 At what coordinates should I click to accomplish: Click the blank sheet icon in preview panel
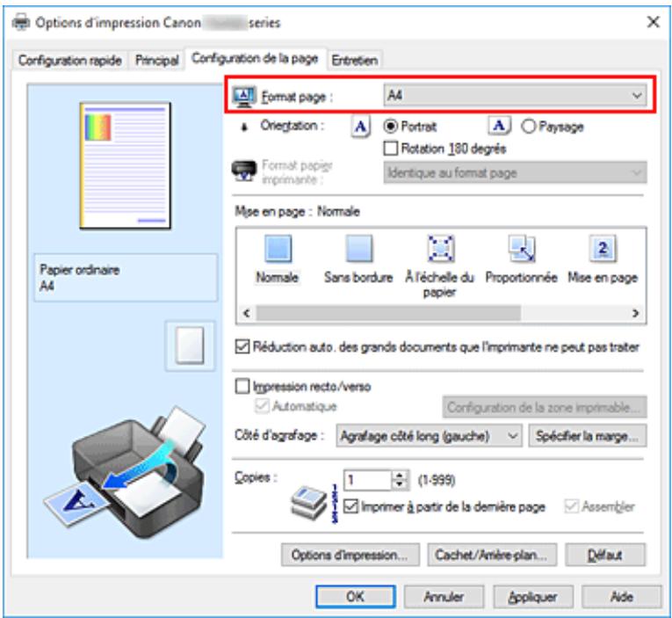pyautogui.click(x=190, y=345)
